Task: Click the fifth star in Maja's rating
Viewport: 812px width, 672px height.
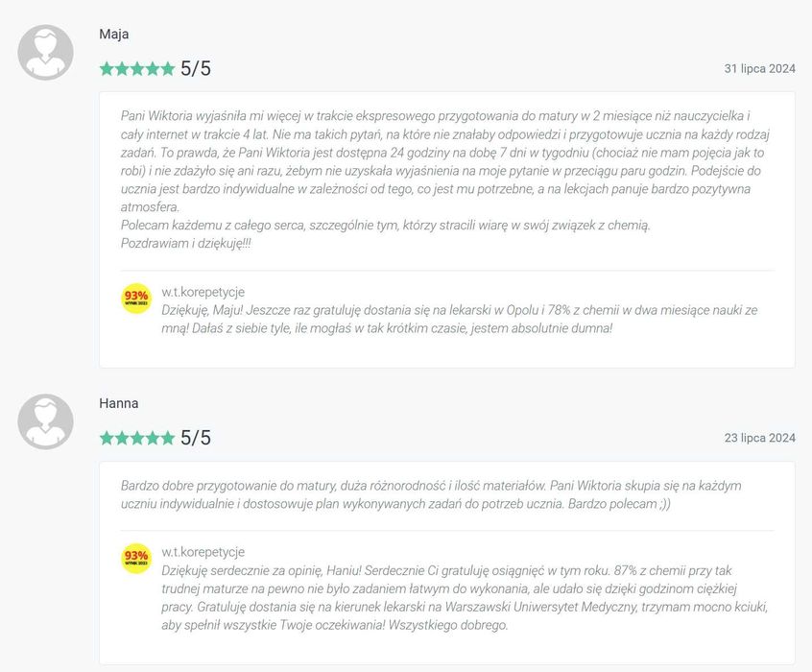Action: [167, 69]
